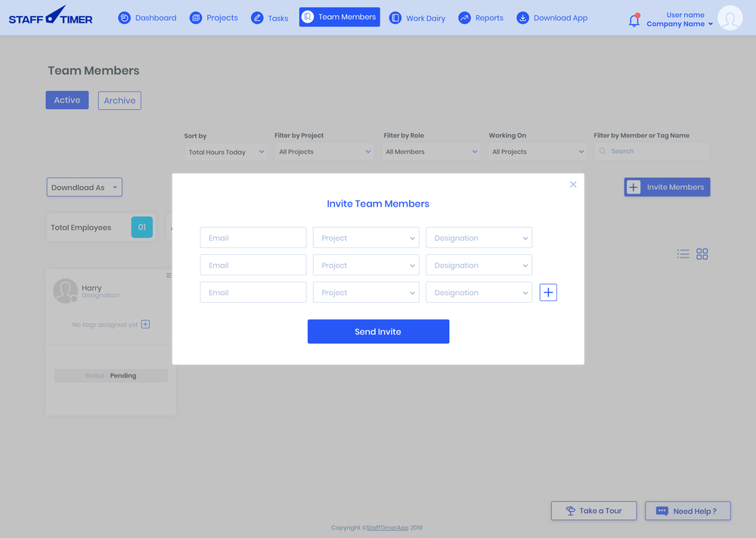Viewport: 756px width, 538px height.
Task: Click the Send Invite button
Action: click(x=379, y=331)
